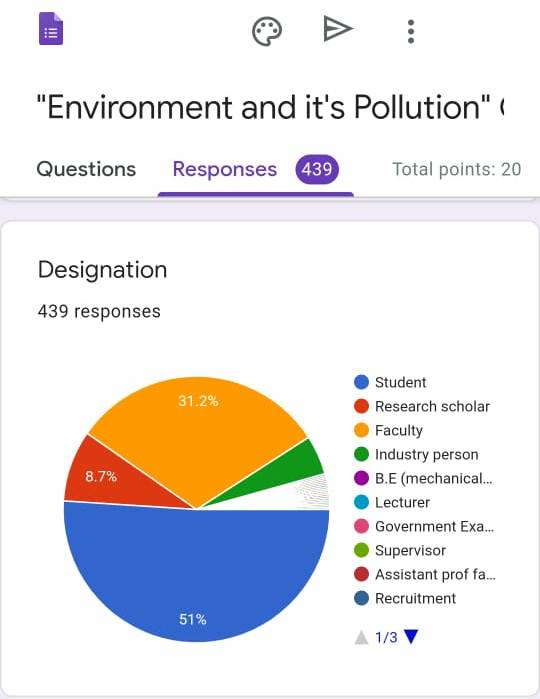Go to previous legend page arrow
This screenshot has width=540, height=699.
click(x=361, y=637)
